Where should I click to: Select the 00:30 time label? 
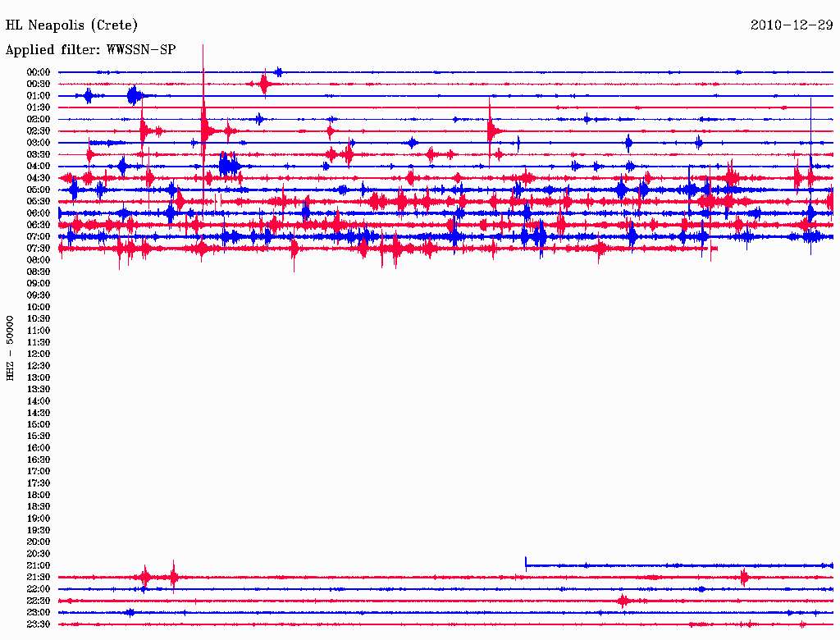click(x=39, y=84)
